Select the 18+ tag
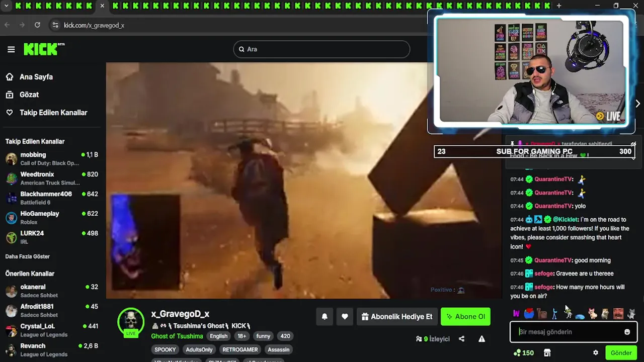This screenshot has width=644, height=362. pyautogui.click(x=242, y=336)
